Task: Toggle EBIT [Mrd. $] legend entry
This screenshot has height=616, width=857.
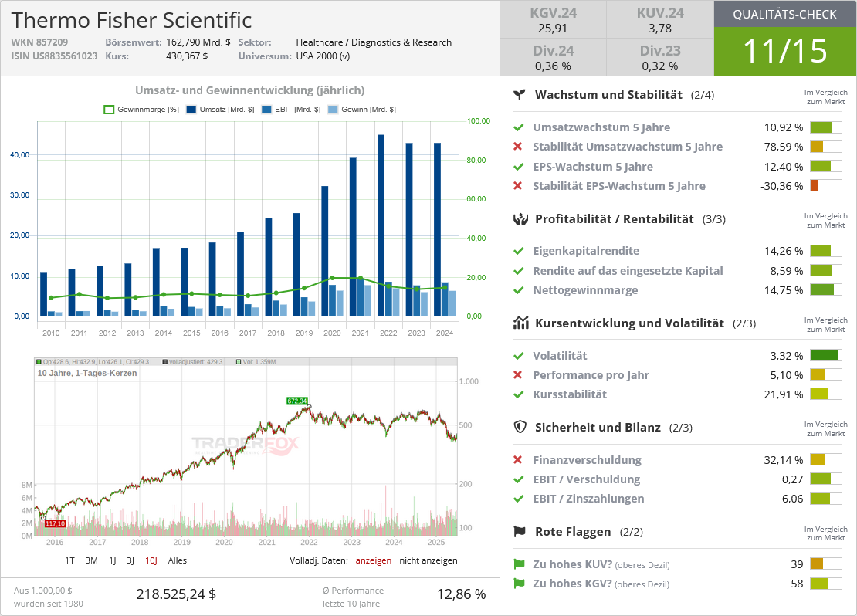Action: pyautogui.click(x=291, y=110)
